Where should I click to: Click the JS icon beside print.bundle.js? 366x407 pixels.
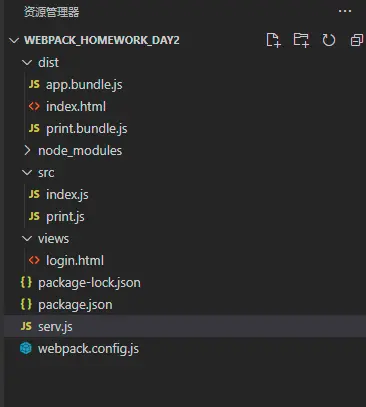(34, 128)
